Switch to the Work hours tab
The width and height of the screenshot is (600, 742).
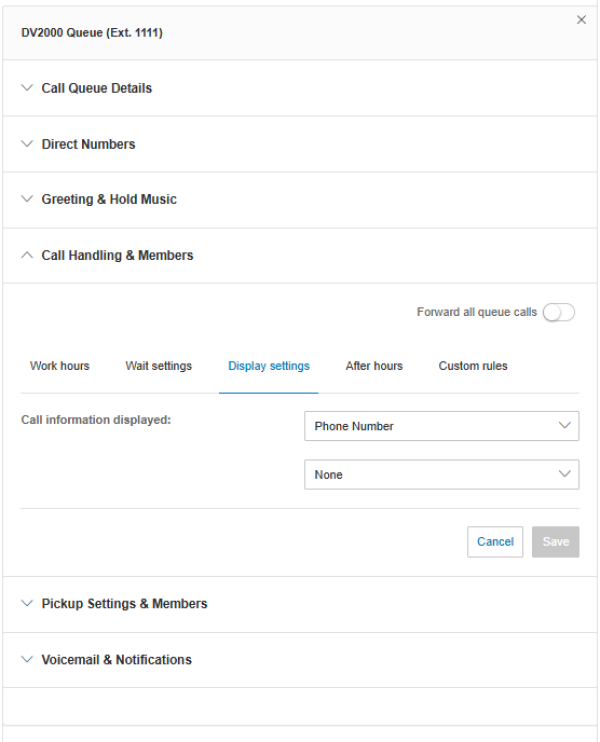click(x=60, y=366)
